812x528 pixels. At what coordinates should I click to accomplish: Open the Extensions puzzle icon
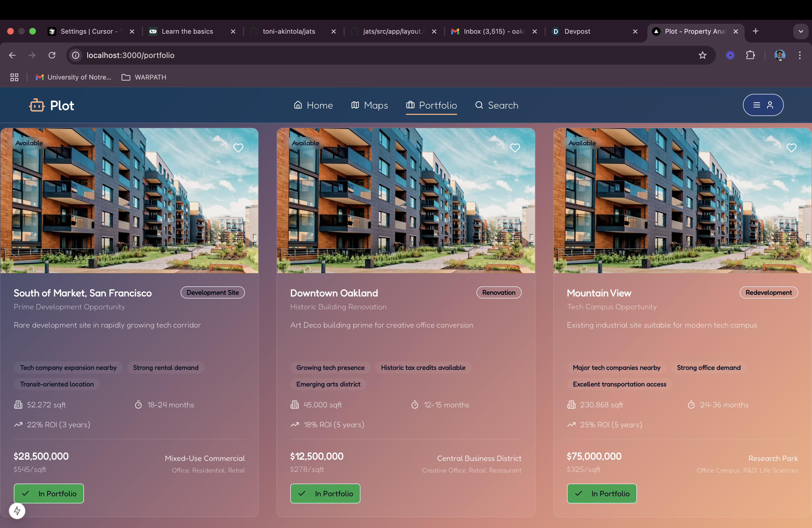click(750, 55)
